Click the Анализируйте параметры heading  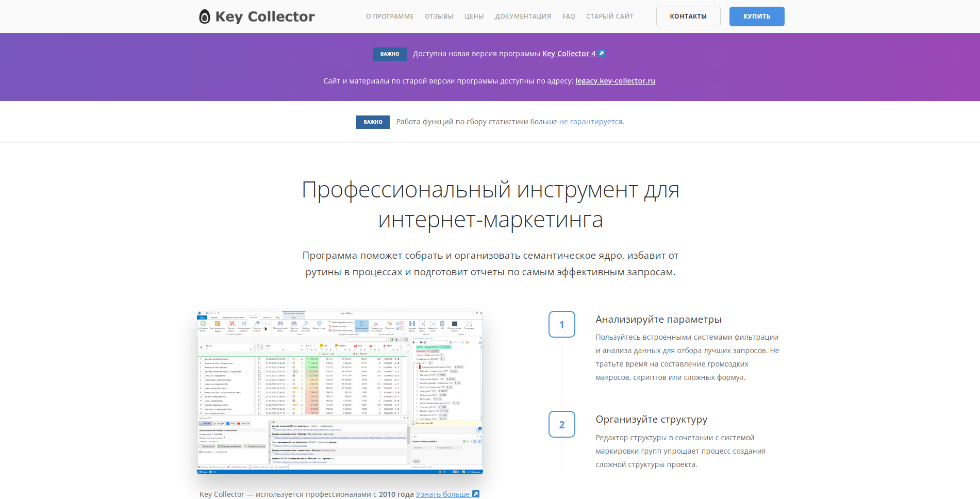[658, 320]
